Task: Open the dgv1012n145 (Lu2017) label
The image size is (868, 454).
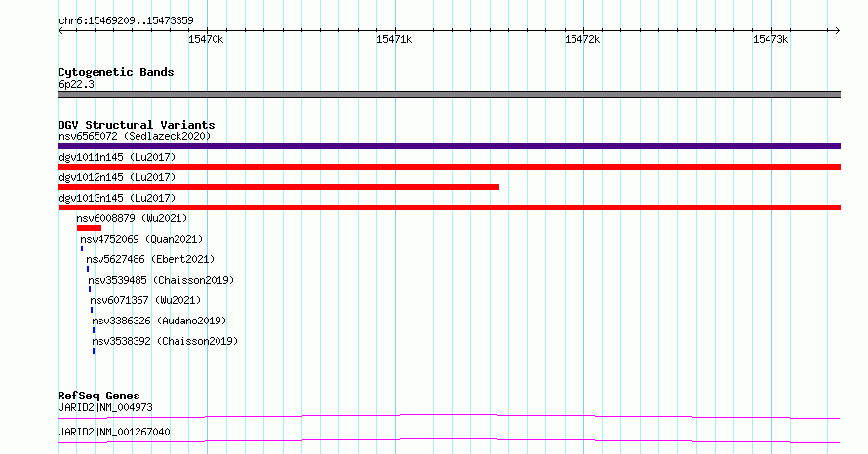Action: [x=117, y=177]
